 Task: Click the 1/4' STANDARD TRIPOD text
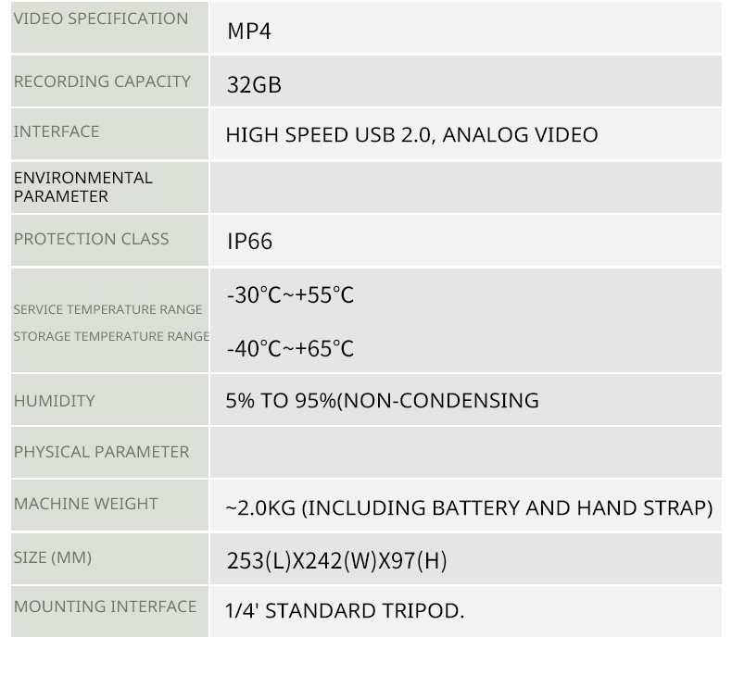(x=345, y=611)
